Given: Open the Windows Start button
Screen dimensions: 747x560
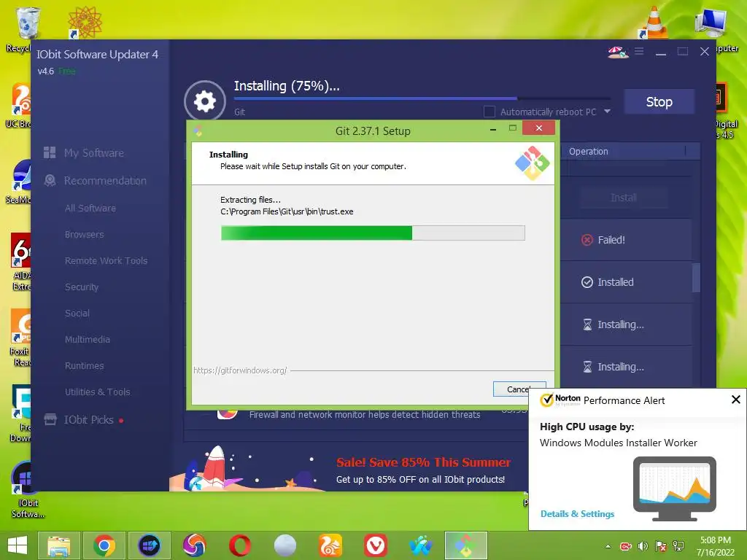Looking at the screenshot, I should [x=18, y=545].
